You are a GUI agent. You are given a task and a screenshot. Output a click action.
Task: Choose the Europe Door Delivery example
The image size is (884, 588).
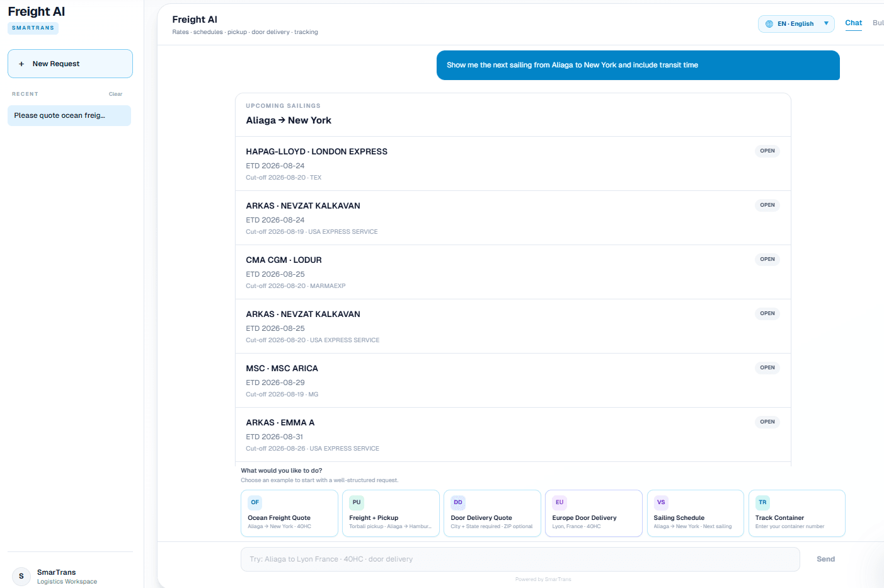click(x=594, y=513)
